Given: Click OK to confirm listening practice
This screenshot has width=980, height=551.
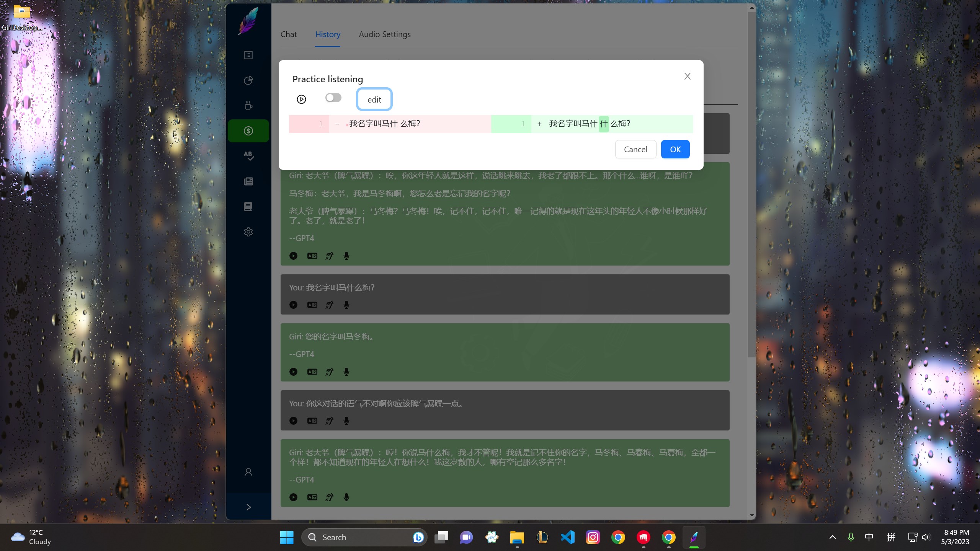Looking at the screenshot, I should pos(675,149).
